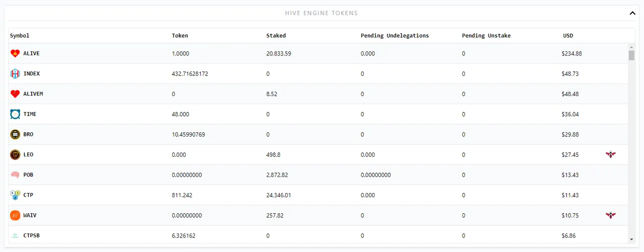Sort by Pending Unstake column header
Screen dimensions: 644x252
click(487, 36)
